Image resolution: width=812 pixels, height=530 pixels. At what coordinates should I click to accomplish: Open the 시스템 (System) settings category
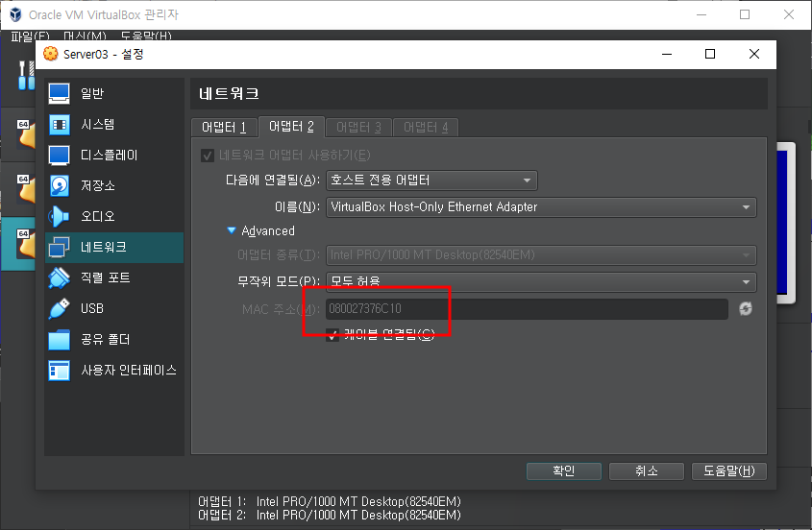(114, 124)
